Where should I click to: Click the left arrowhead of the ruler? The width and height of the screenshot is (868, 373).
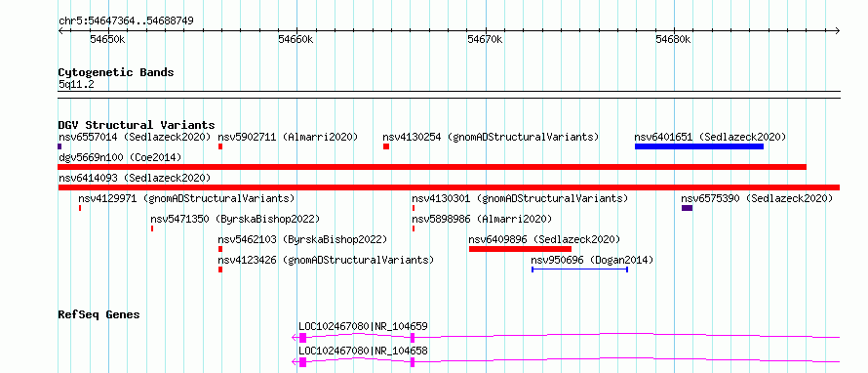pyautogui.click(x=60, y=30)
